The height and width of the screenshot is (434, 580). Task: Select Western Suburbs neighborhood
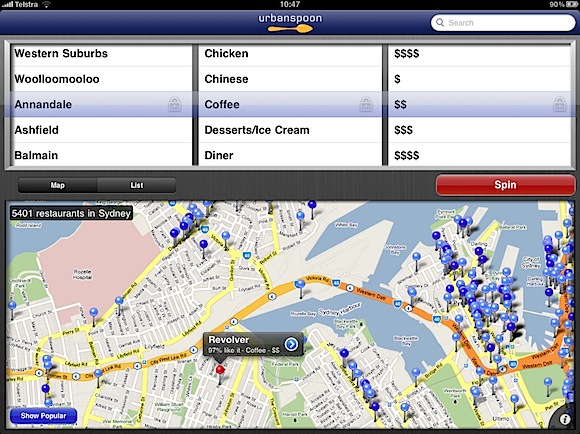point(101,54)
